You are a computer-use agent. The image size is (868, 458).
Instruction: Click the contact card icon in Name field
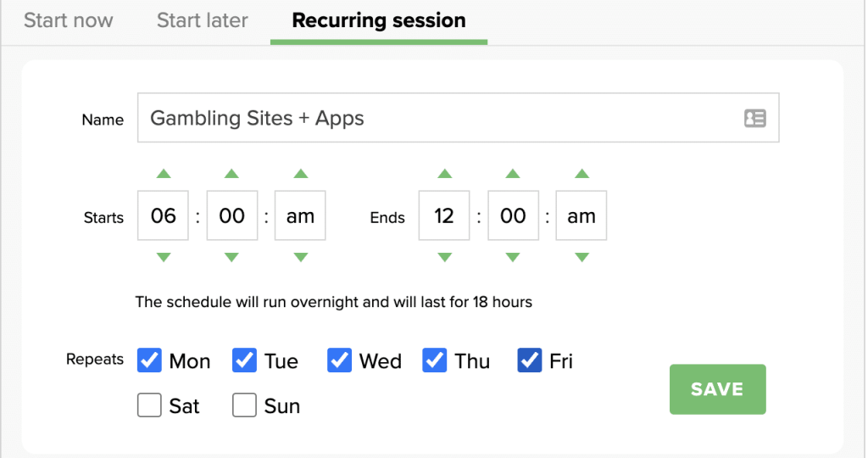(754, 119)
